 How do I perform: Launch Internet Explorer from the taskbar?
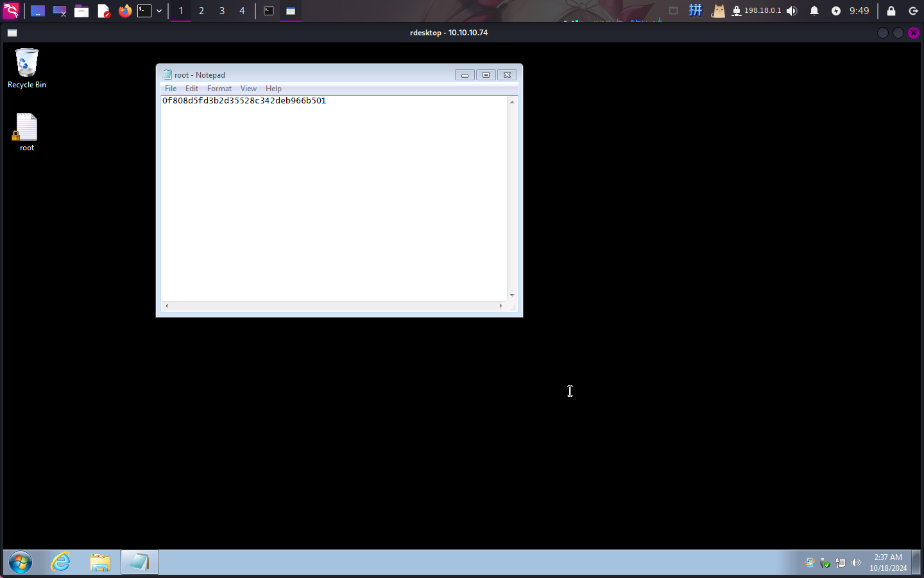[x=61, y=563]
